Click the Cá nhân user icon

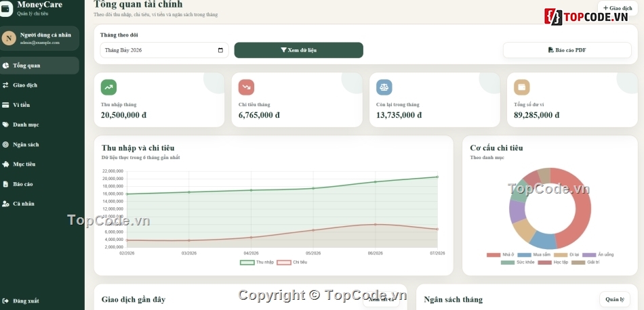pos(5,204)
